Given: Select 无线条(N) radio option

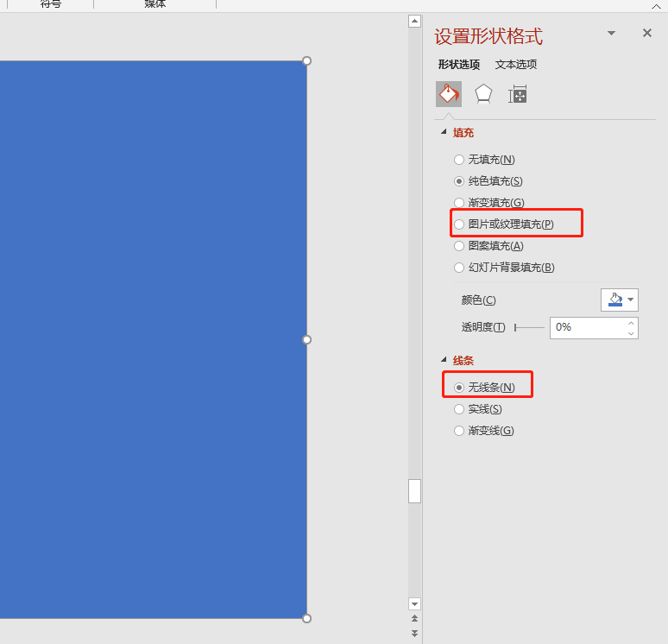Looking at the screenshot, I should [484, 388].
